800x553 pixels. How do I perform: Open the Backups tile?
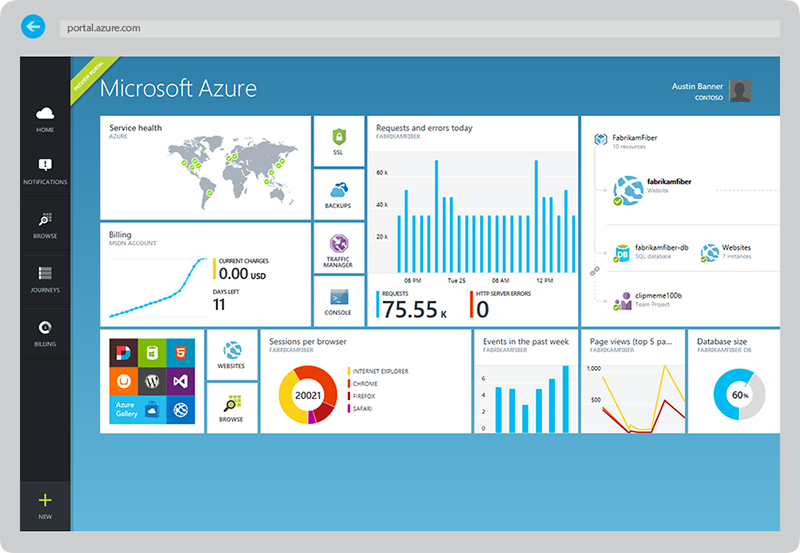(x=338, y=194)
